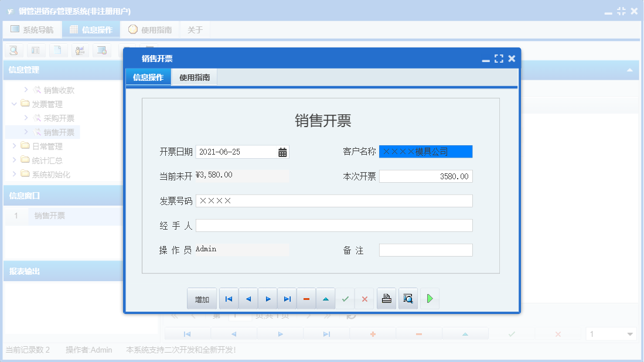The height and width of the screenshot is (362, 644).
Task: Open the calendar icon beside 开票日期
Action: tap(282, 152)
